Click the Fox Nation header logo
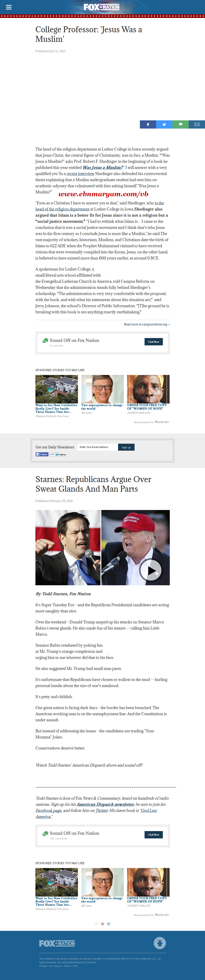The image size is (205, 980). click(101, 7)
